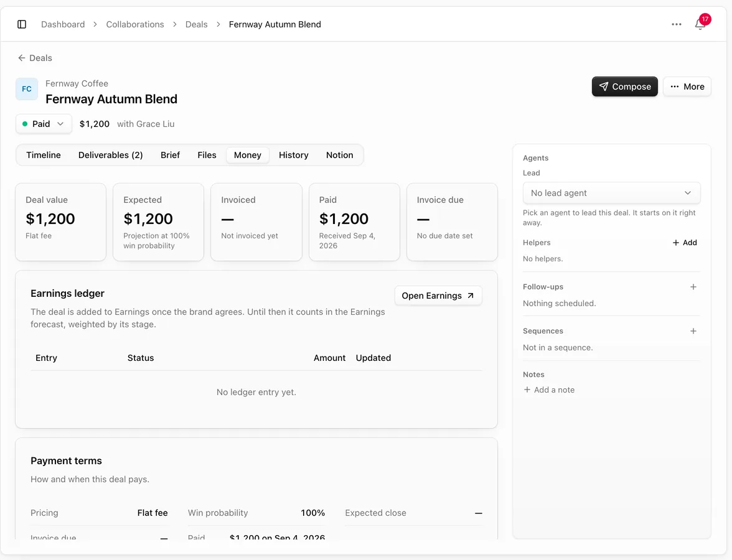Image resolution: width=732 pixels, height=560 pixels.
Task: Click the Deal value card
Action: click(x=61, y=222)
